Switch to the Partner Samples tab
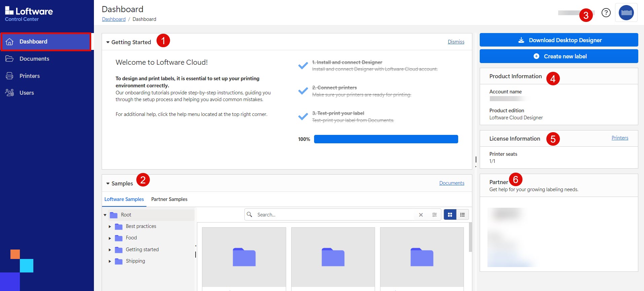Screen dimensions: 644x291 pos(169,199)
